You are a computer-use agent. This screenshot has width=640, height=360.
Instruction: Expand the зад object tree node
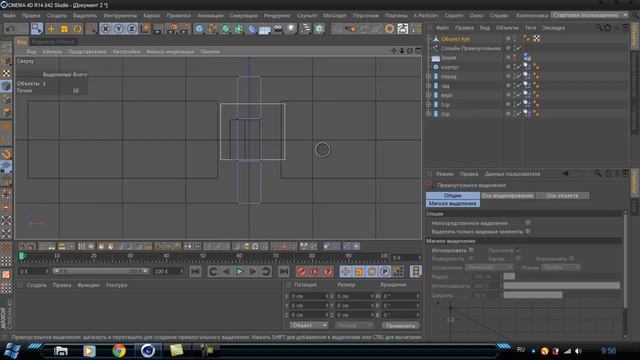point(429,86)
